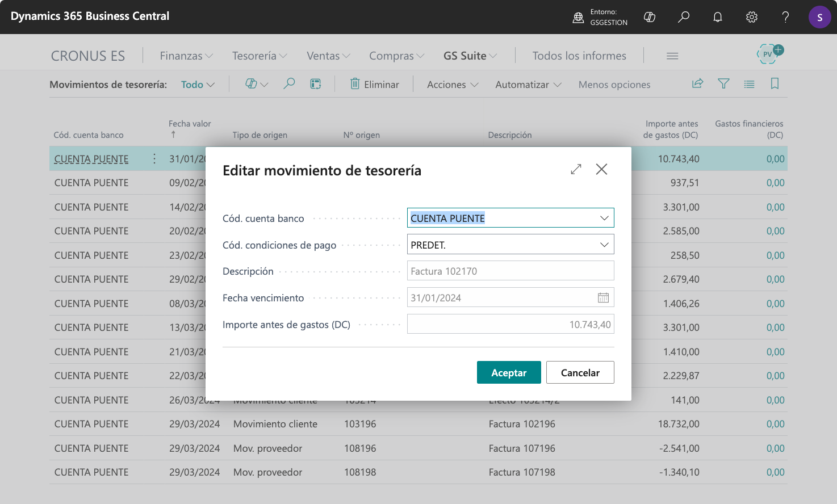Open the Tesorería menu

tap(259, 56)
